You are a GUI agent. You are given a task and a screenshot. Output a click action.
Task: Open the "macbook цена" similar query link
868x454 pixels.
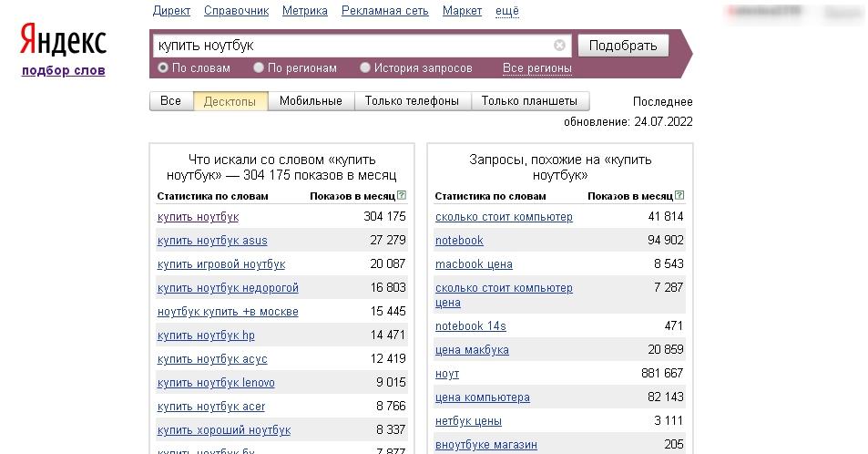point(474,264)
